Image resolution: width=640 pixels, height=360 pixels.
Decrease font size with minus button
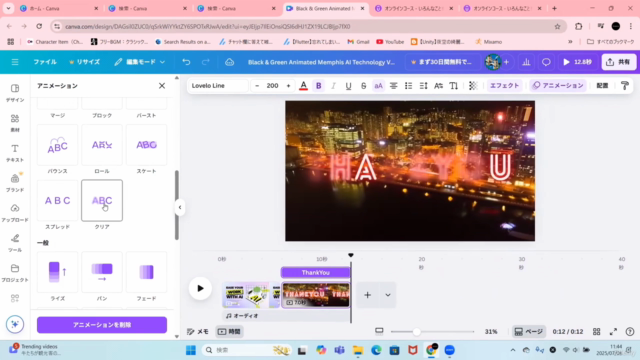(257, 86)
